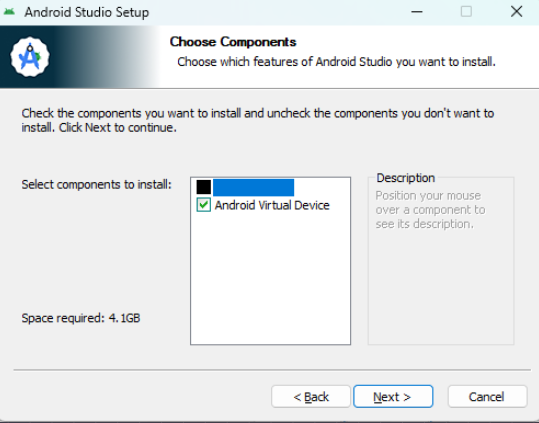Click the Android Studio Setup title text
The height and width of the screenshot is (423, 539).
pyautogui.click(x=87, y=12)
